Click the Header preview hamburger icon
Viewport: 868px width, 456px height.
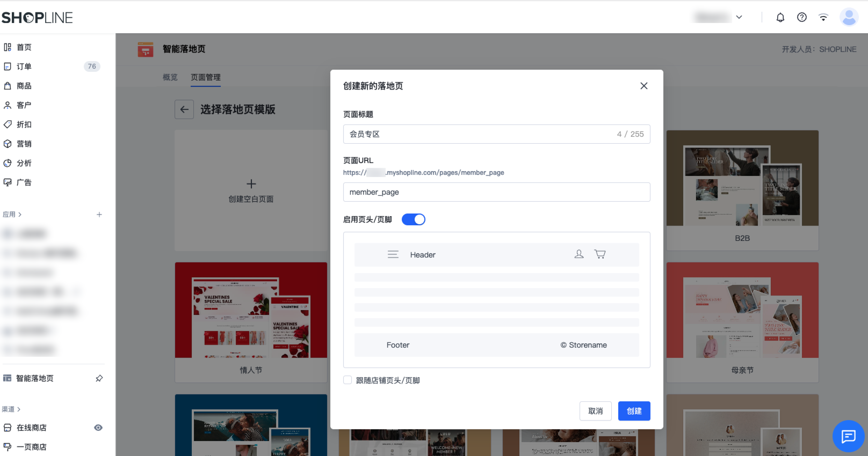[x=393, y=255]
